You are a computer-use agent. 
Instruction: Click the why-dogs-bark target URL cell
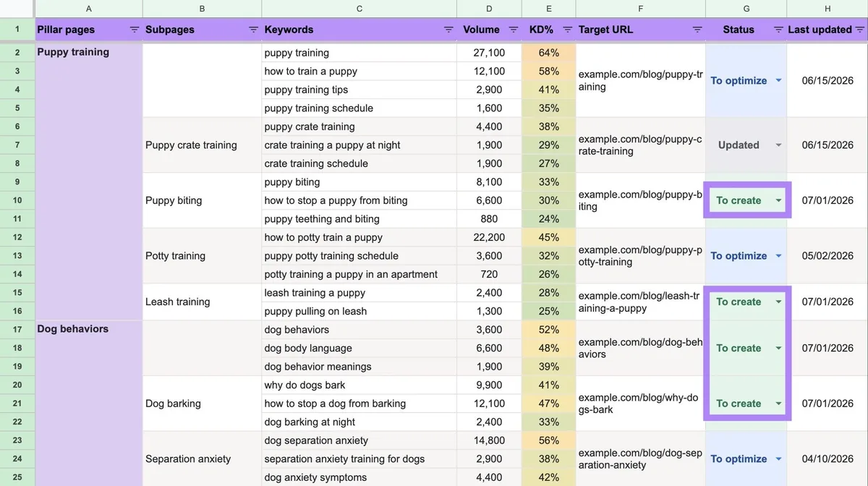(x=641, y=404)
